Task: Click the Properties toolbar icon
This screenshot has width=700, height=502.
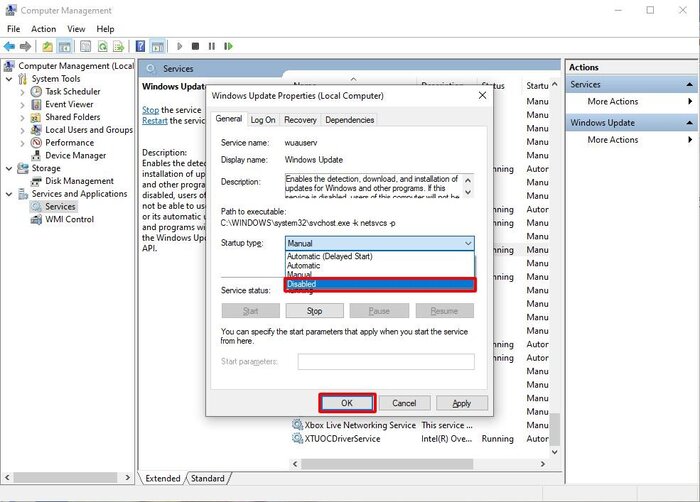Action: (85, 46)
